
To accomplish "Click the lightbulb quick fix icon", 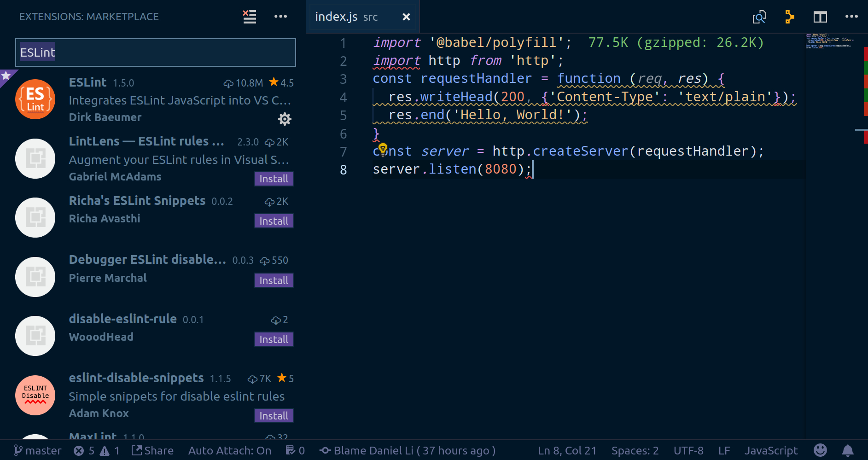I will (x=383, y=149).
